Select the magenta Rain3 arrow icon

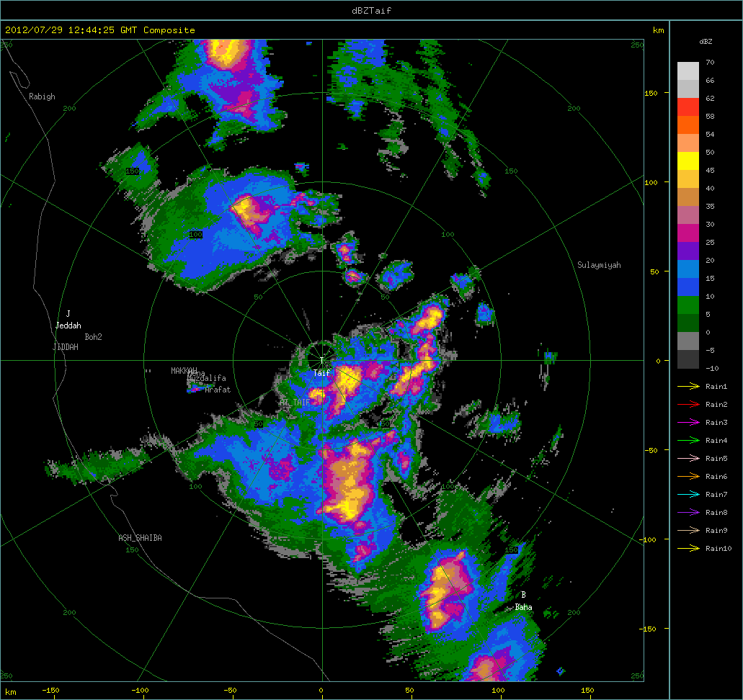(x=688, y=423)
